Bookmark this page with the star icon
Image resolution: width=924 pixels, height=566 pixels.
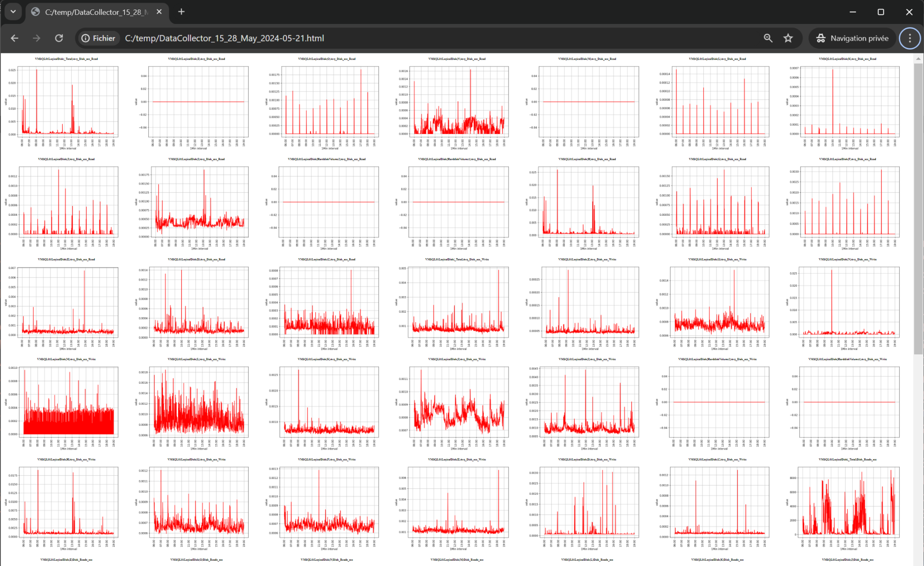pyautogui.click(x=788, y=38)
